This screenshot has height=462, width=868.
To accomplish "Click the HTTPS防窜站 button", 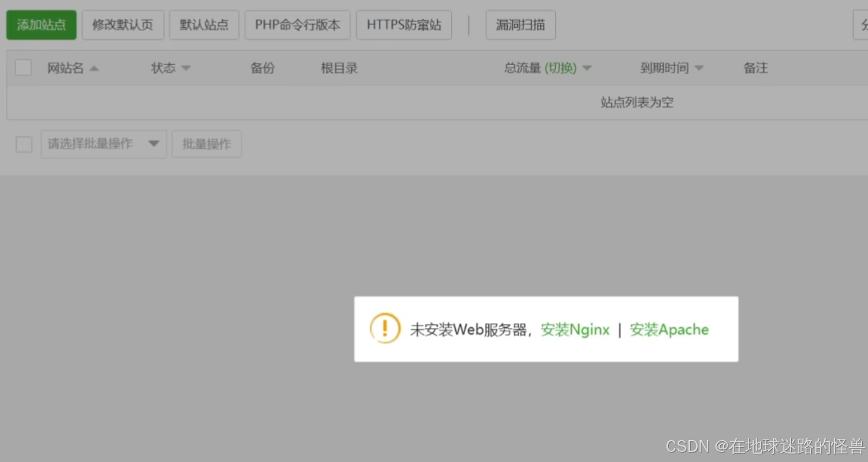I will 404,25.
